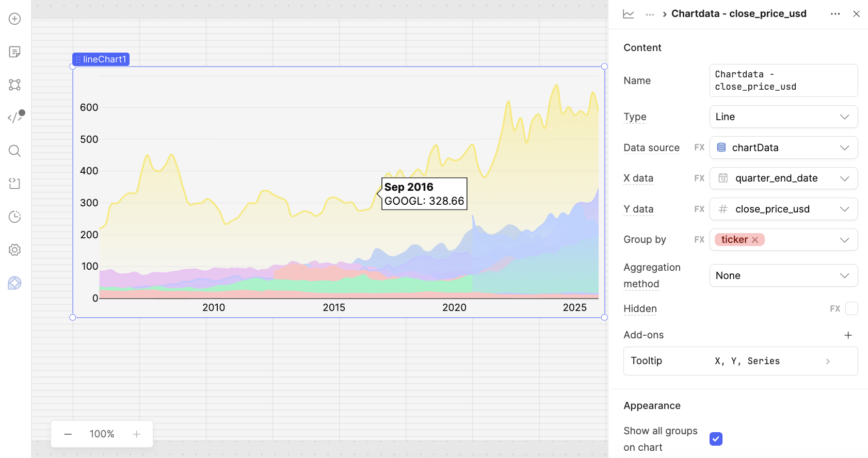Click the Content section heading
Image resolution: width=868 pixels, height=458 pixels.
[x=642, y=48]
